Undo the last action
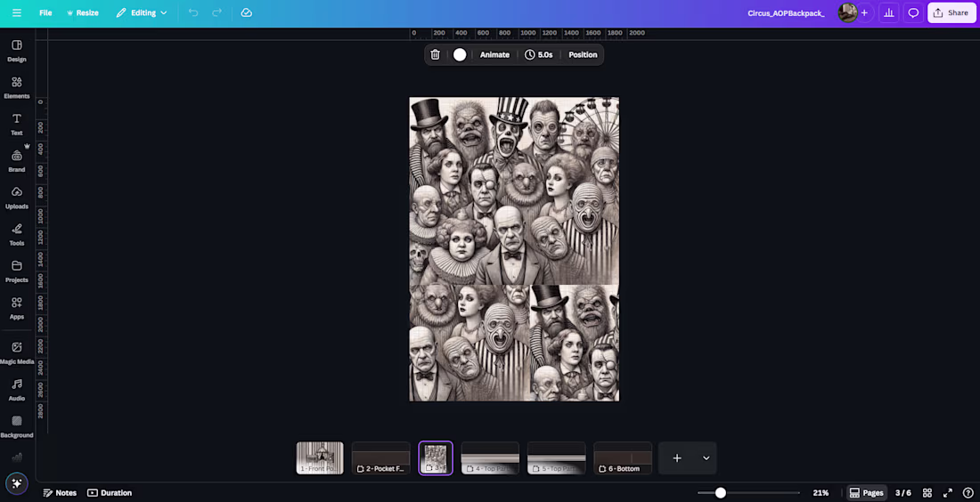The width and height of the screenshot is (980, 502). (x=193, y=12)
